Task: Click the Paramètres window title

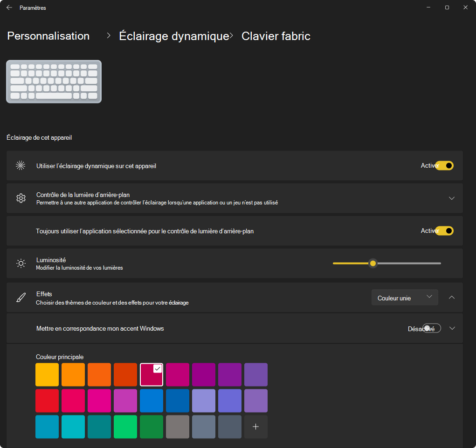Action: tap(33, 8)
